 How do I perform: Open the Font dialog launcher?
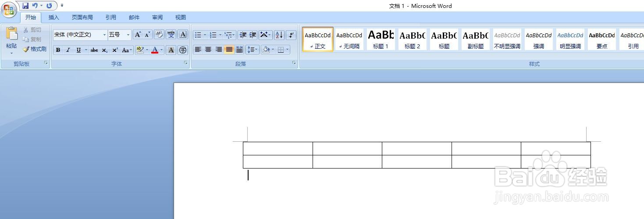[186, 64]
